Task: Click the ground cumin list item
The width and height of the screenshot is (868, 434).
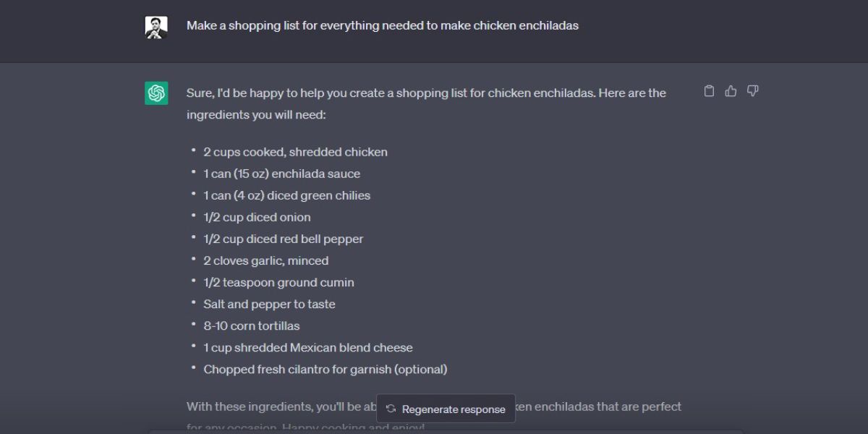Action: (278, 282)
